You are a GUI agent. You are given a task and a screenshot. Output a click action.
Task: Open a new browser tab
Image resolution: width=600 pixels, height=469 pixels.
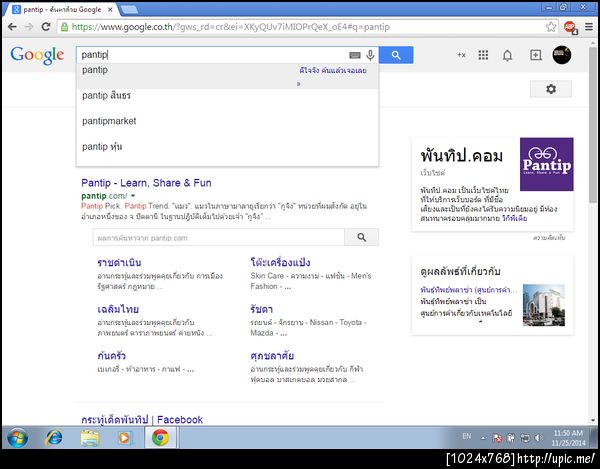pos(129,10)
